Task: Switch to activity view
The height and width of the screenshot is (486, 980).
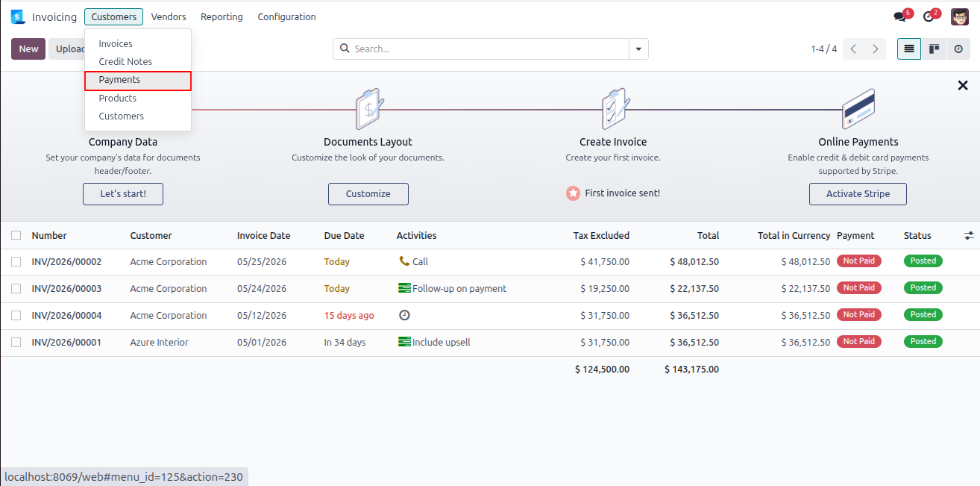Action: (x=958, y=49)
